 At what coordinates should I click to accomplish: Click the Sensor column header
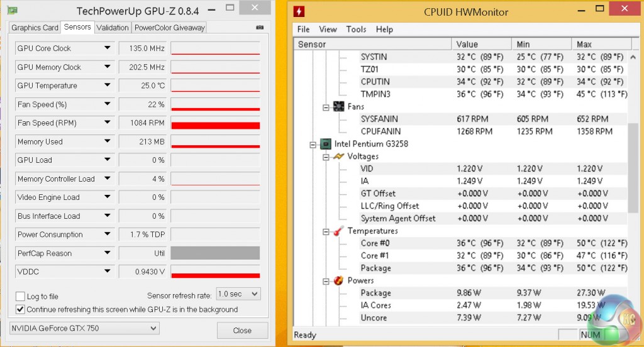[x=373, y=44]
